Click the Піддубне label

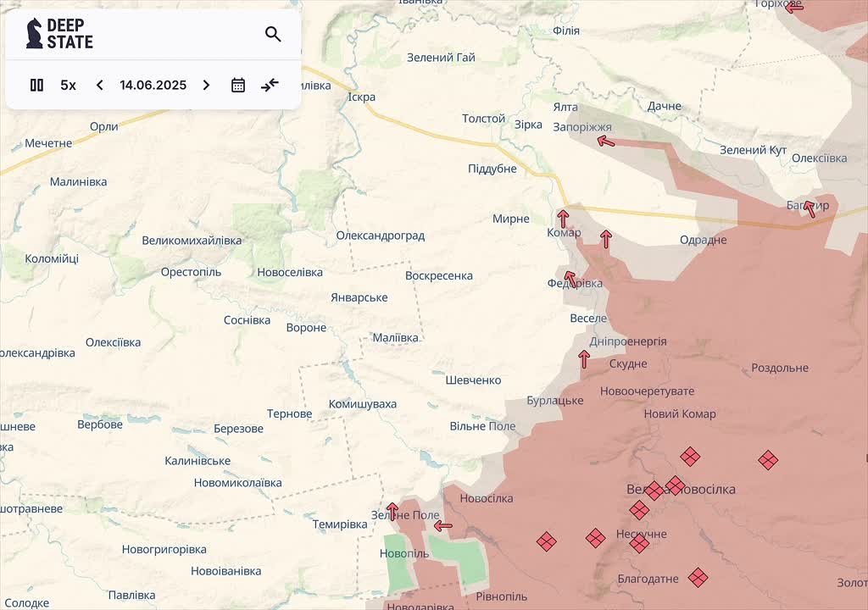pyautogui.click(x=492, y=169)
